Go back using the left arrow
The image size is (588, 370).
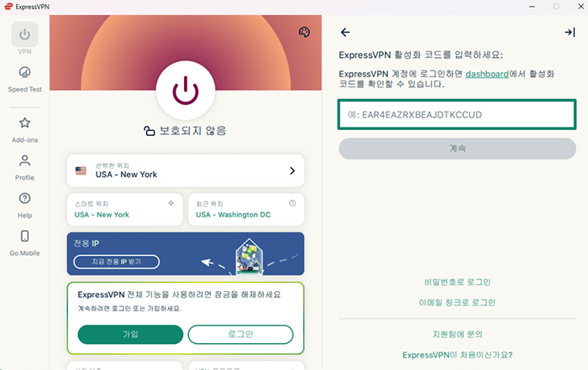[x=345, y=32]
